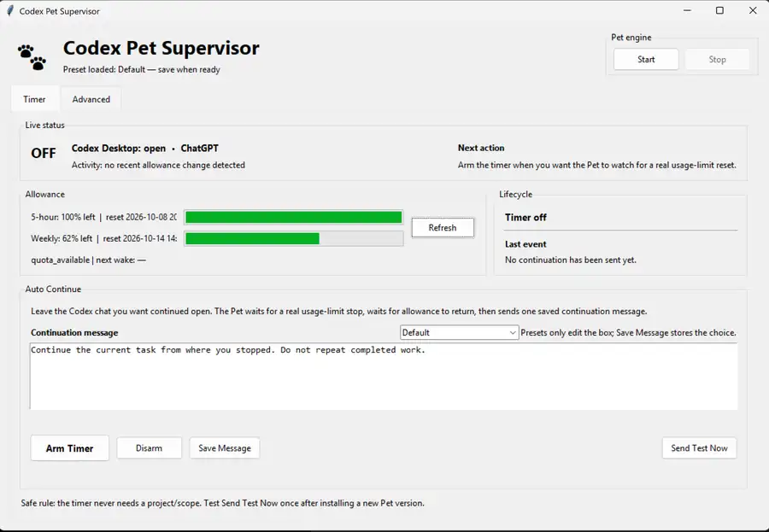Click 'Preset loaded: Default' subtitle
Screen dimensions: 769x532
click(141, 70)
